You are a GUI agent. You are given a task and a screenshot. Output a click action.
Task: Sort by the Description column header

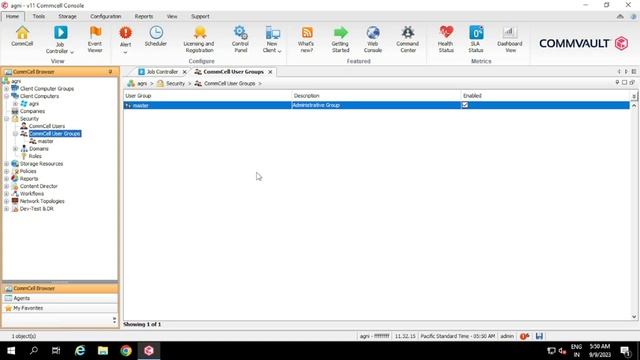click(376, 96)
